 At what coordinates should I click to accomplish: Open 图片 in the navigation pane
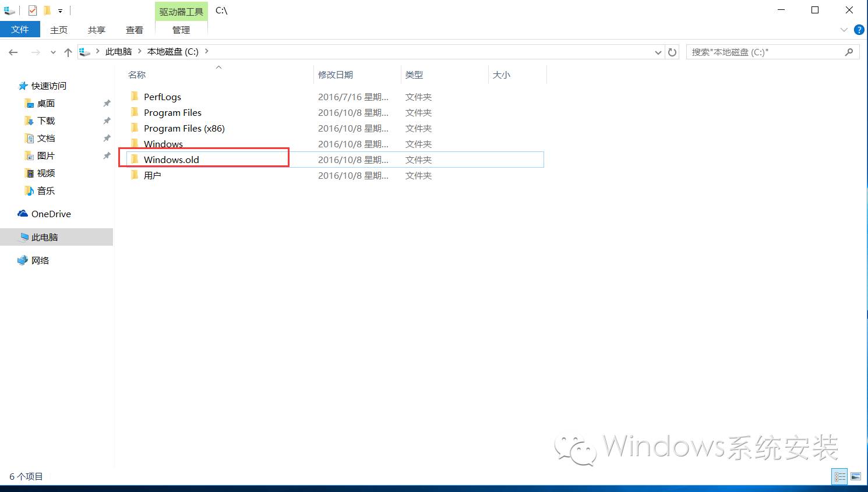(x=45, y=156)
